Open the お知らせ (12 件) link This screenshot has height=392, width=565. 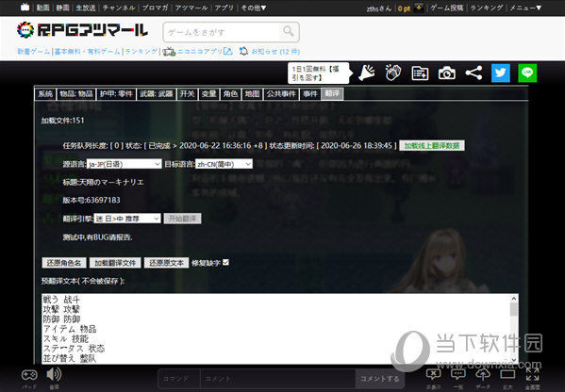tap(275, 52)
